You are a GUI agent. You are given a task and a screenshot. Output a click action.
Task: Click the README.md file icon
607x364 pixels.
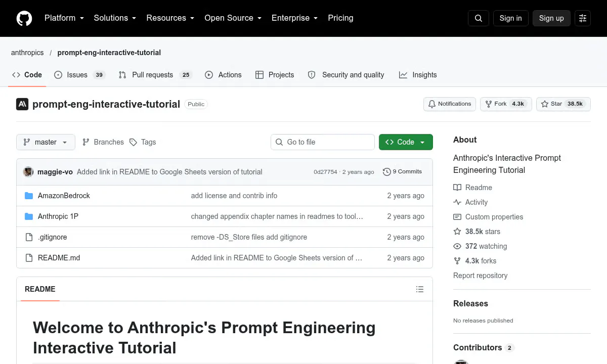pos(29,258)
